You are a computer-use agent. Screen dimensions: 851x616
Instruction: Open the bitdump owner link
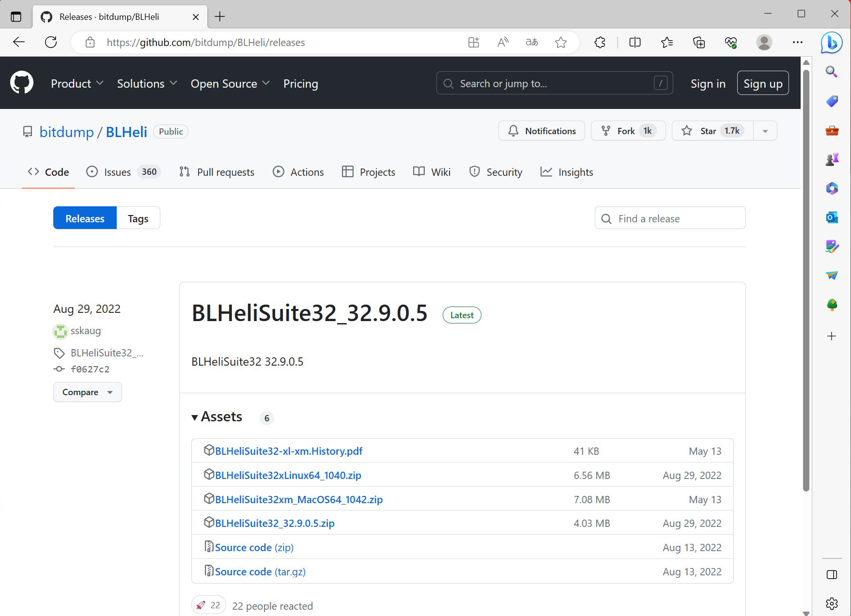click(66, 132)
